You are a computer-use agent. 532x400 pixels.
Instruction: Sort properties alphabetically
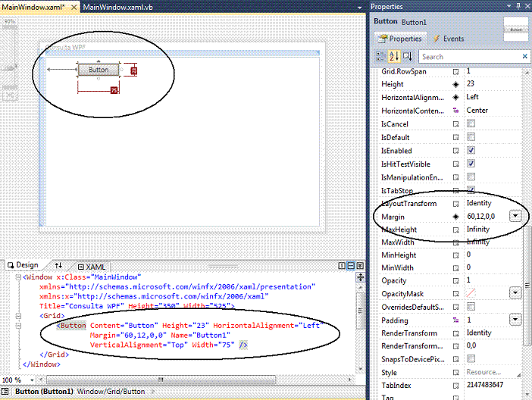394,56
